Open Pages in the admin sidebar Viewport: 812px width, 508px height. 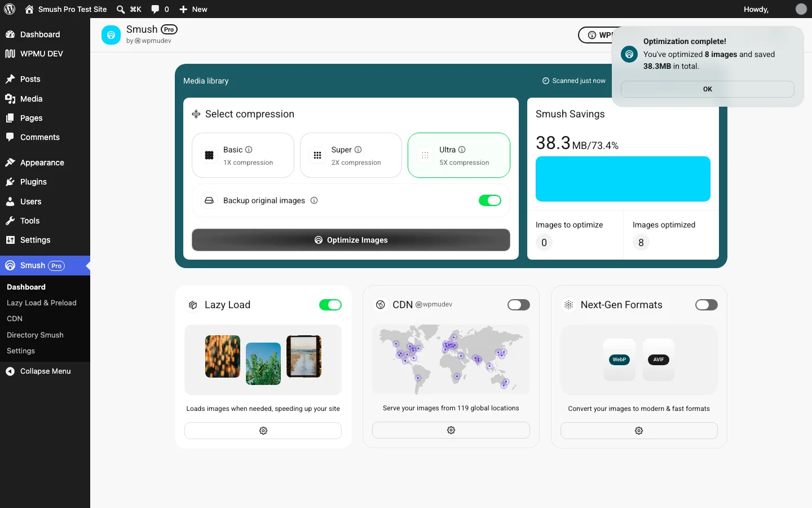[45, 118]
